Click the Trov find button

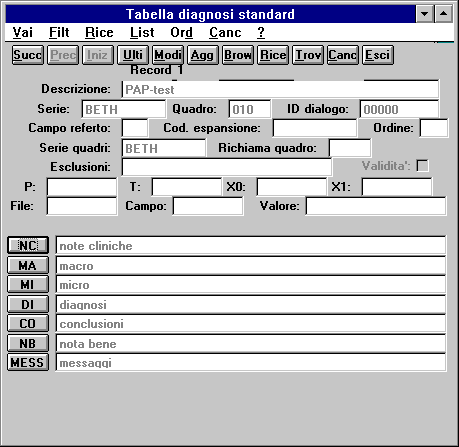308,55
